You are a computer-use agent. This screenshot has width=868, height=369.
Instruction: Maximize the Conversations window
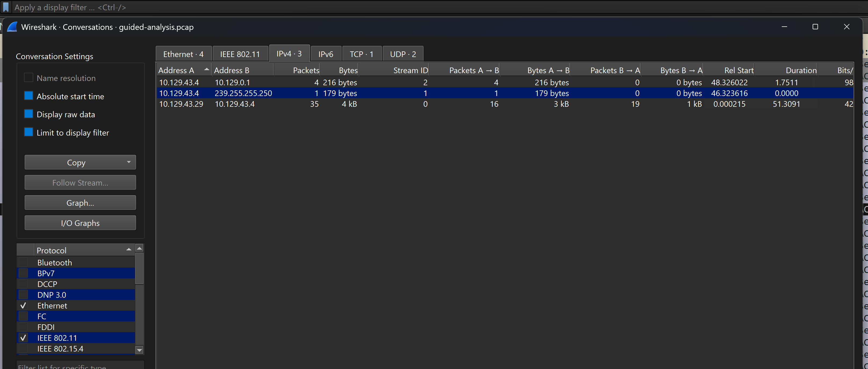pyautogui.click(x=815, y=27)
